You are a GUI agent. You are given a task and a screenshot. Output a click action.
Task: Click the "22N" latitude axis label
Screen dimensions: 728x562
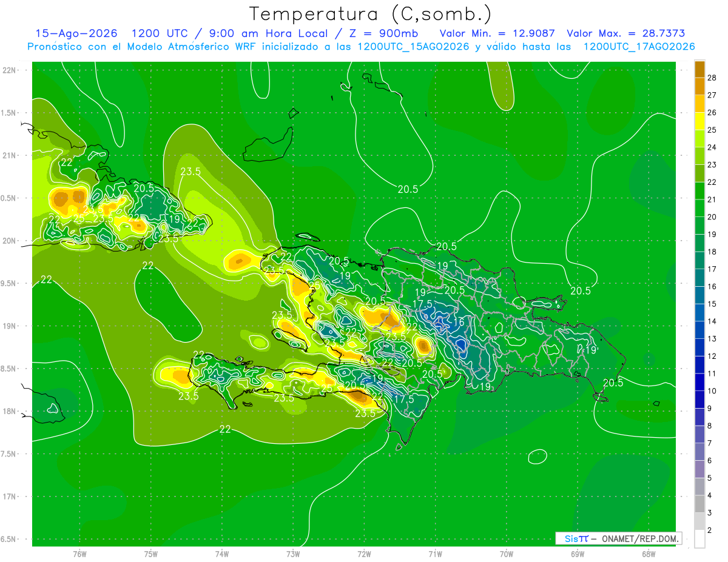click(x=10, y=70)
